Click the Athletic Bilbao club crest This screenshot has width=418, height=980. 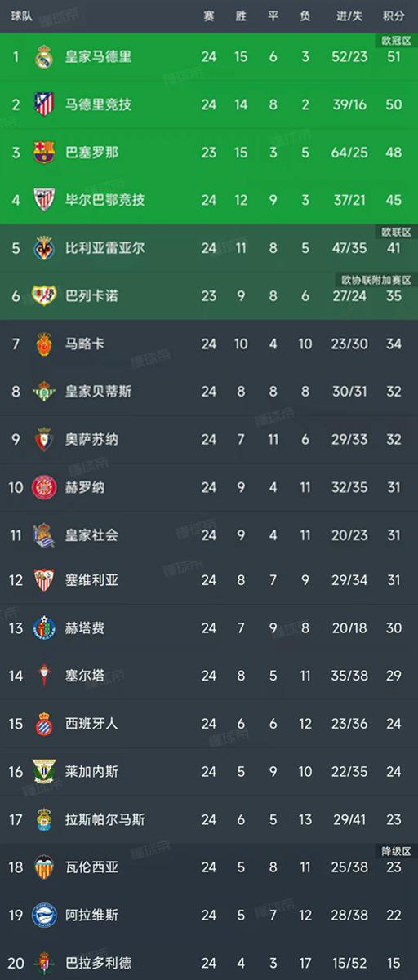[43, 200]
